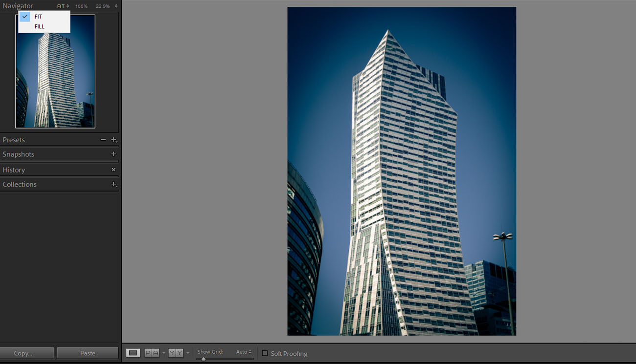
Task: Click the plus icon on Collections panel
Action: [114, 184]
